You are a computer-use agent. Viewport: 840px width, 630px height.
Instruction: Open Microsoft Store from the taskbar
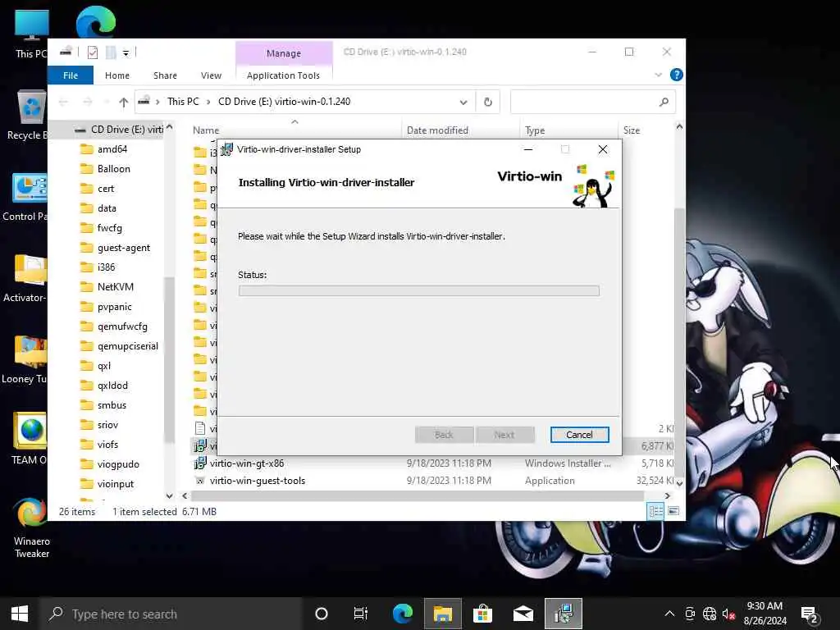(x=482, y=614)
